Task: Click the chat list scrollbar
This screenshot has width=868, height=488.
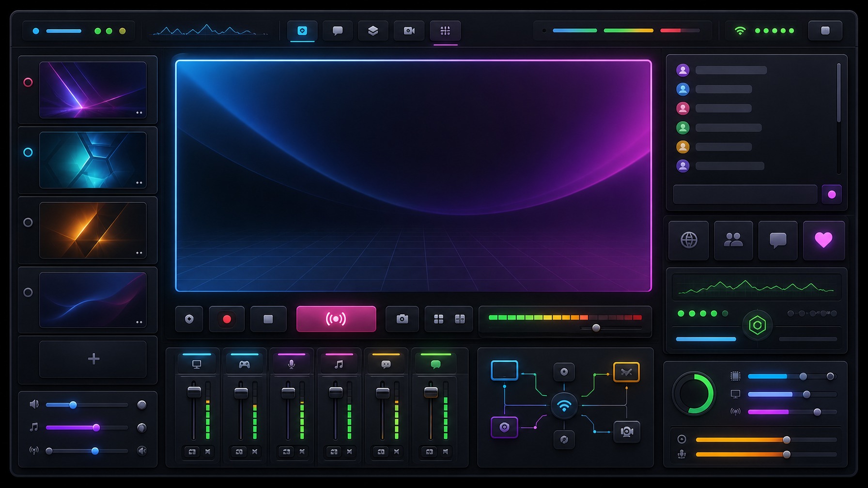Action: coord(839,92)
